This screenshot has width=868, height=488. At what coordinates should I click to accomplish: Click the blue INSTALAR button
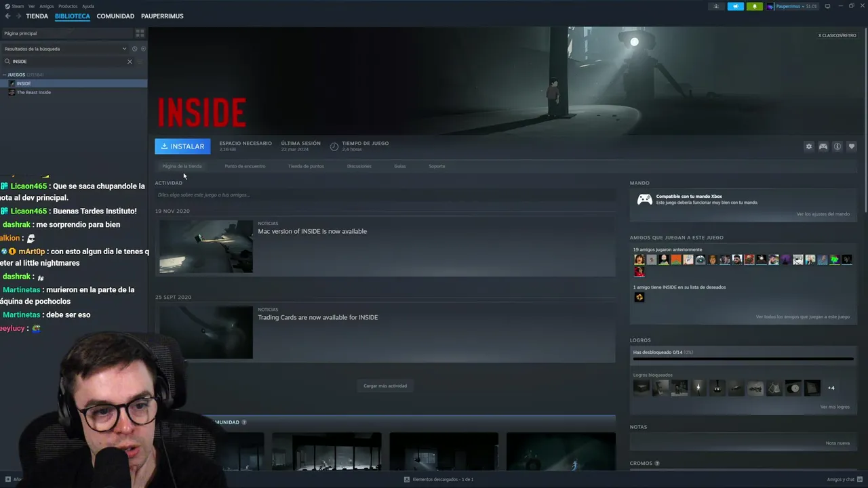[182, 146]
